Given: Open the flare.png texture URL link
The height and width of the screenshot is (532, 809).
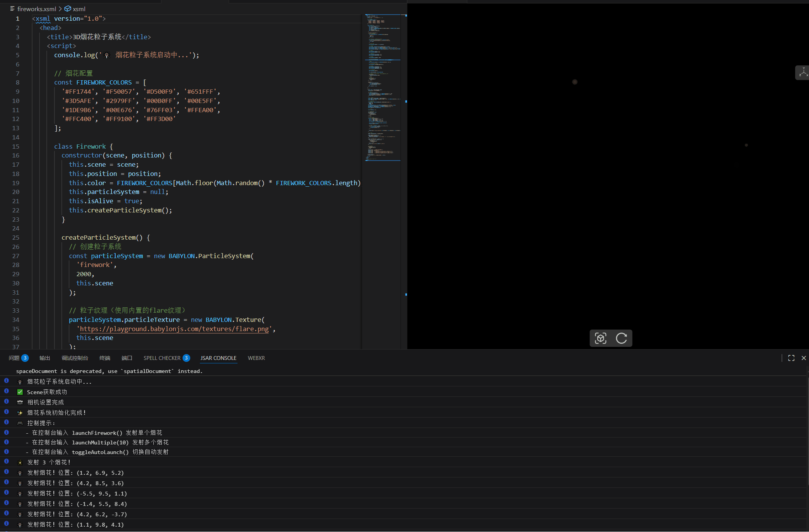Looking at the screenshot, I should [x=174, y=329].
